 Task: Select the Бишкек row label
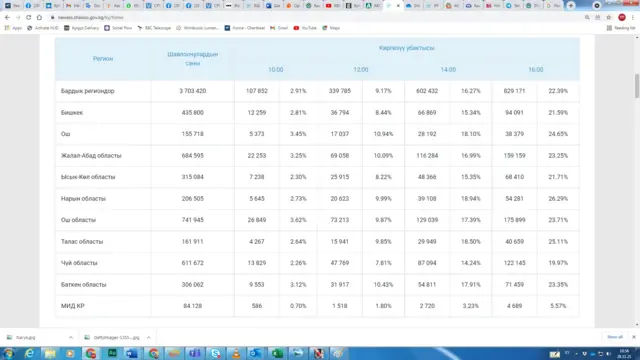click(72, 113)
